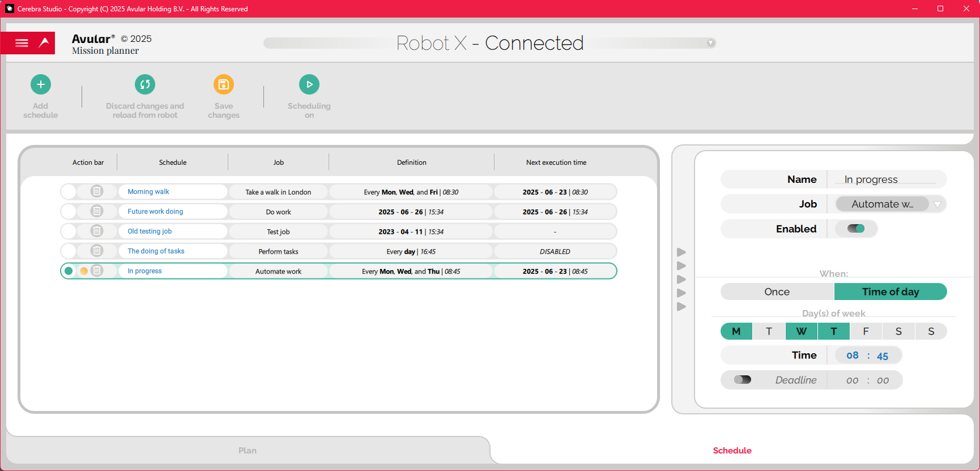
Task: Open the Old testing job schedule
Action: (150, 231)
